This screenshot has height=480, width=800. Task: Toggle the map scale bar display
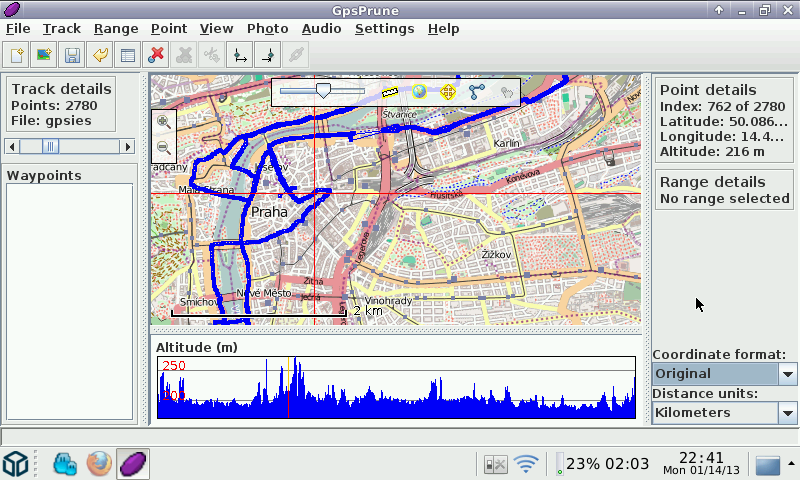(x=390, y=92)
